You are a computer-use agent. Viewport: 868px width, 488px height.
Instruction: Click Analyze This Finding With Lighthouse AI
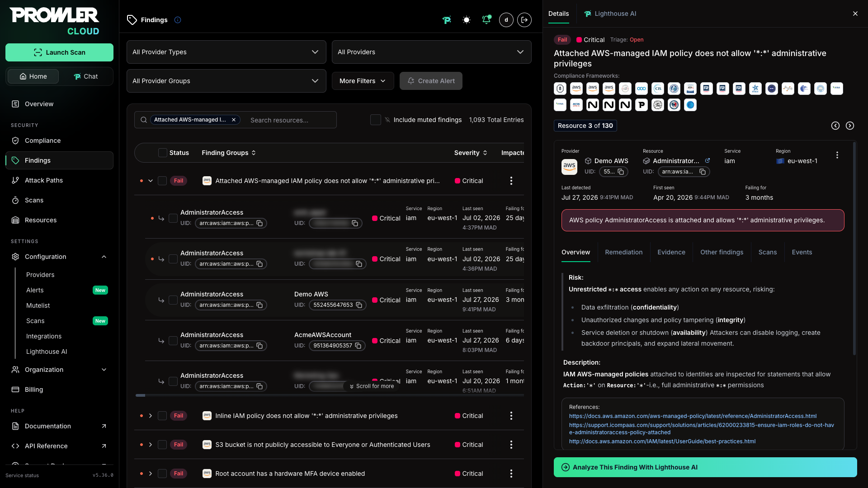pyautogui.click(x=705, y=467)
